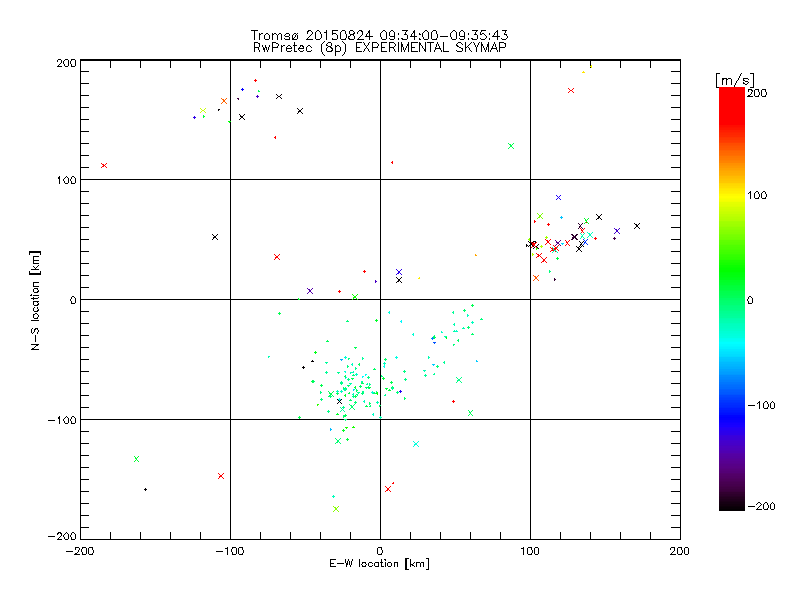
Task: Click the 'E-W location [km]' axis label
Action: coord(379,564)
